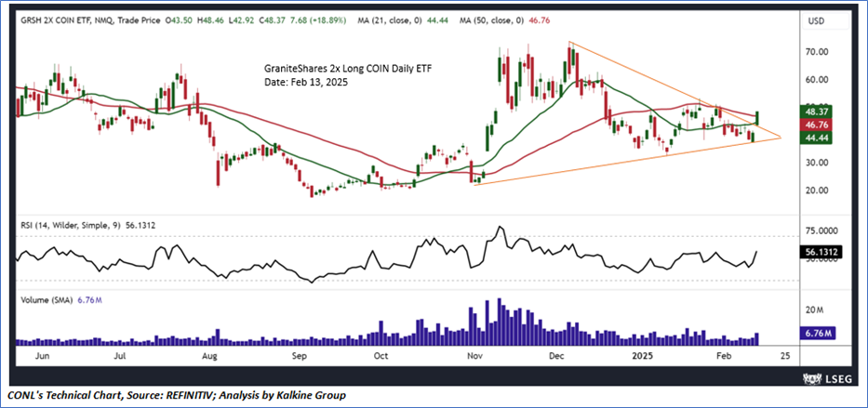Select the 44.44 value next to MA 21
868x408 pixels.
[x=435, y=20]
